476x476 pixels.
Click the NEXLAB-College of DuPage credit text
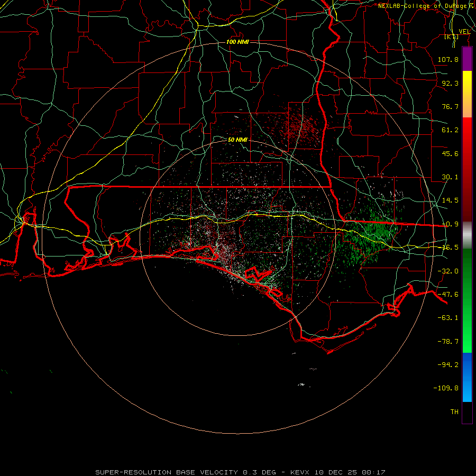click(x=426, y=6)
